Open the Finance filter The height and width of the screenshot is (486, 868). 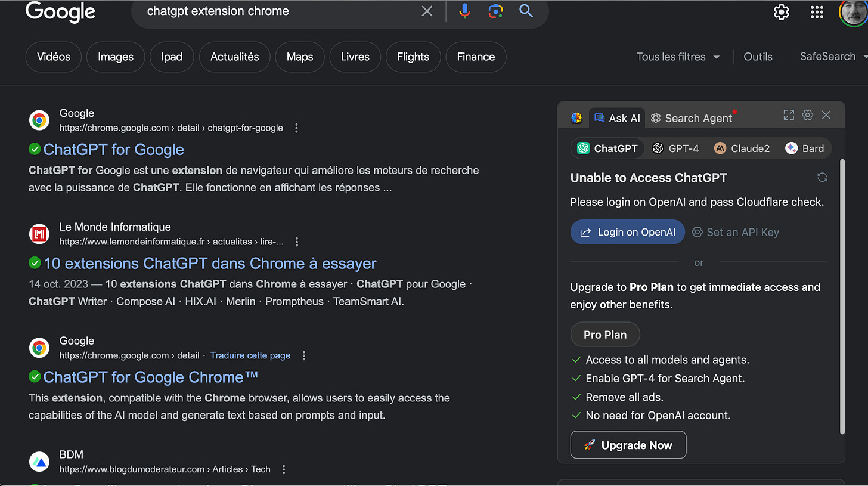tap(476, 57)
